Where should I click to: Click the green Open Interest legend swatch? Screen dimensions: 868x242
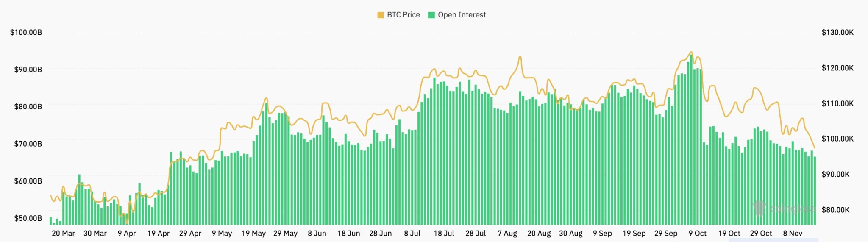431,15
